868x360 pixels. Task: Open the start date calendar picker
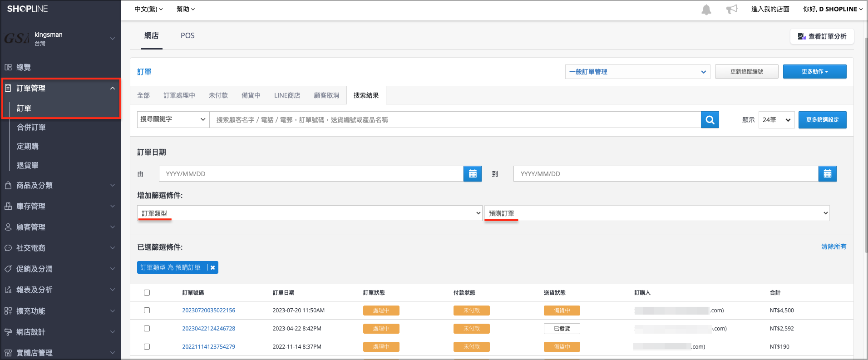point(473,174)
